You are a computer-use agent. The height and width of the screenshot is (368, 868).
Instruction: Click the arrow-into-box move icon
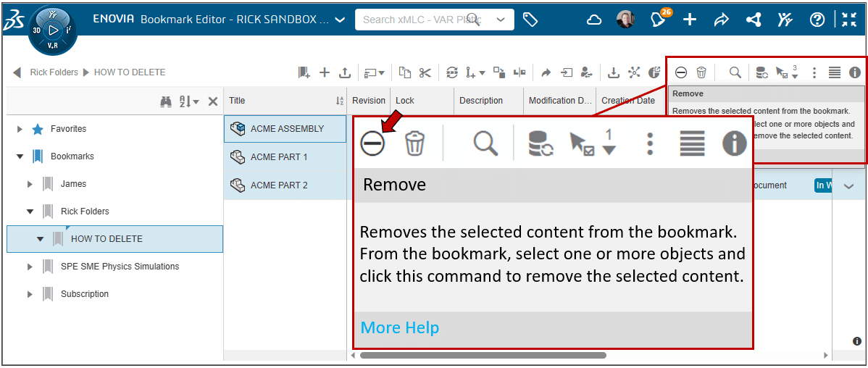pos(567,72)
